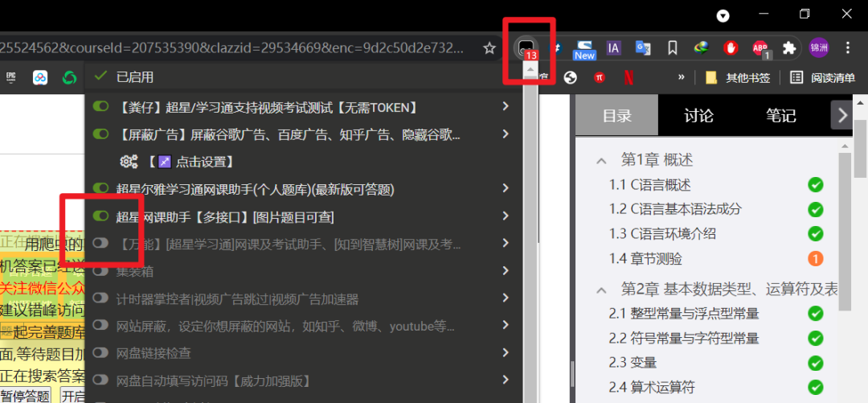The height and width of the screenshot is (403, 868).
Task: Turn on the 计时器掌控者 script toggle
Action: [100, 298]
